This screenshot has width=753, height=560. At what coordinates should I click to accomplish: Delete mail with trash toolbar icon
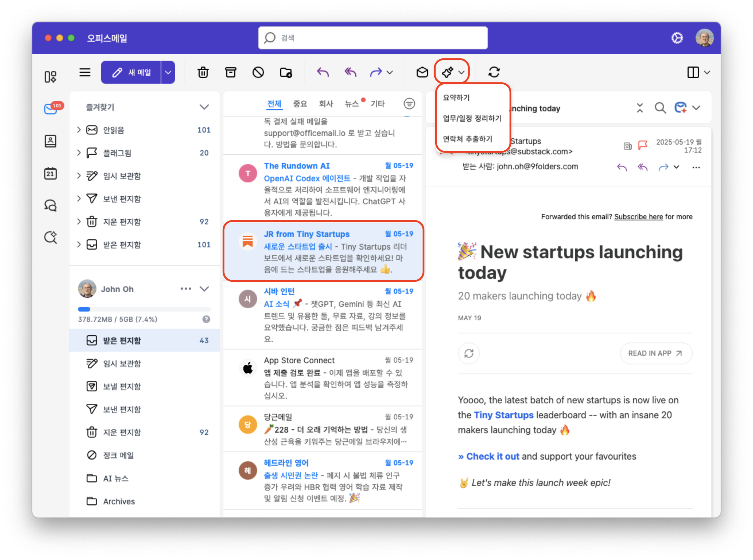[203, 72]
